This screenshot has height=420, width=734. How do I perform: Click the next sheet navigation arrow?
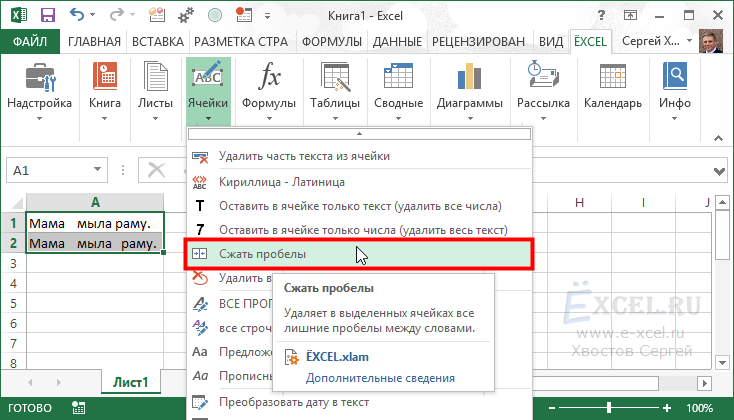pos(59,383)
